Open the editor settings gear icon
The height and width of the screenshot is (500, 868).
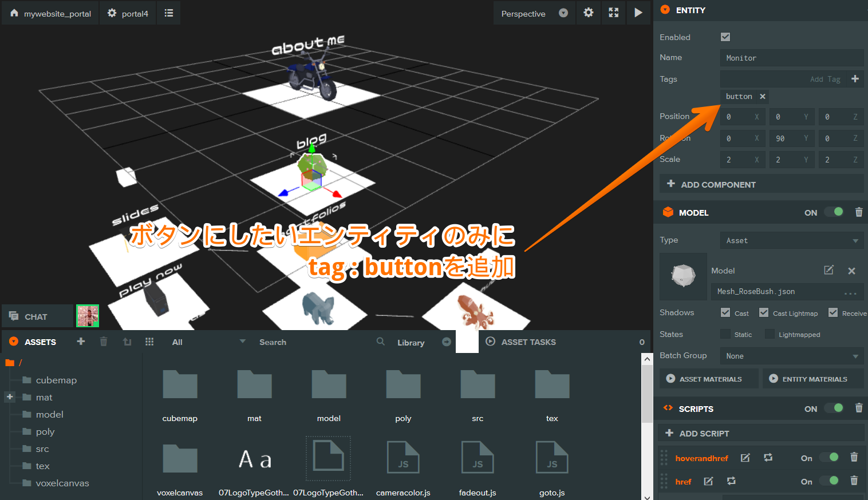[589, 13]
